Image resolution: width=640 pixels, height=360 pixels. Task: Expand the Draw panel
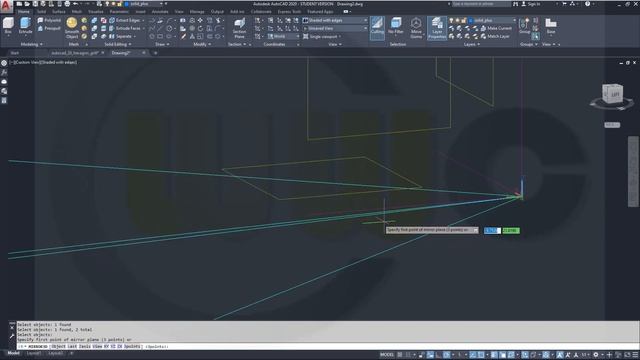[x=162, y=44]
